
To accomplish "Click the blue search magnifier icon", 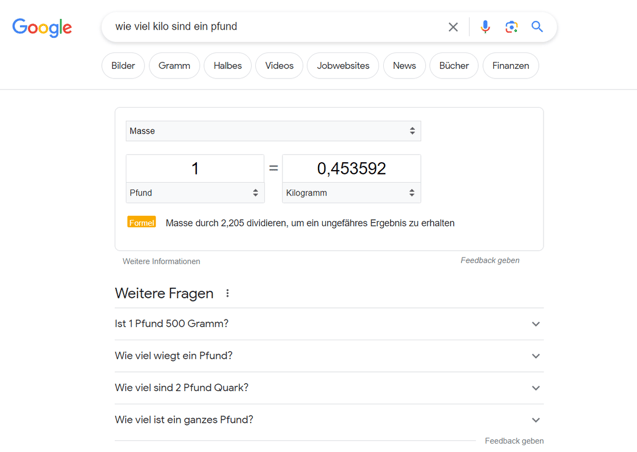I will [537, 27].
